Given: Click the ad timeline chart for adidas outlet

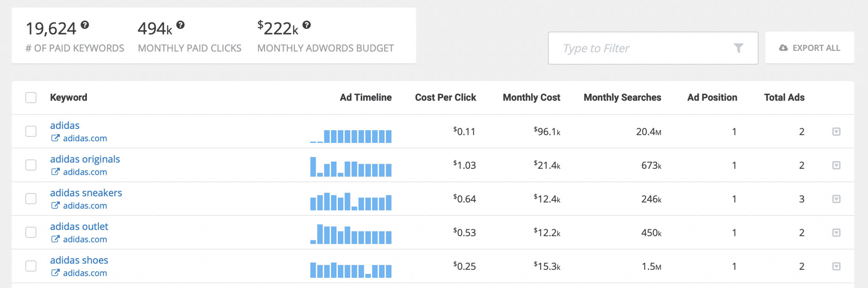Looking at the screenshot, I should coord(351,234).
